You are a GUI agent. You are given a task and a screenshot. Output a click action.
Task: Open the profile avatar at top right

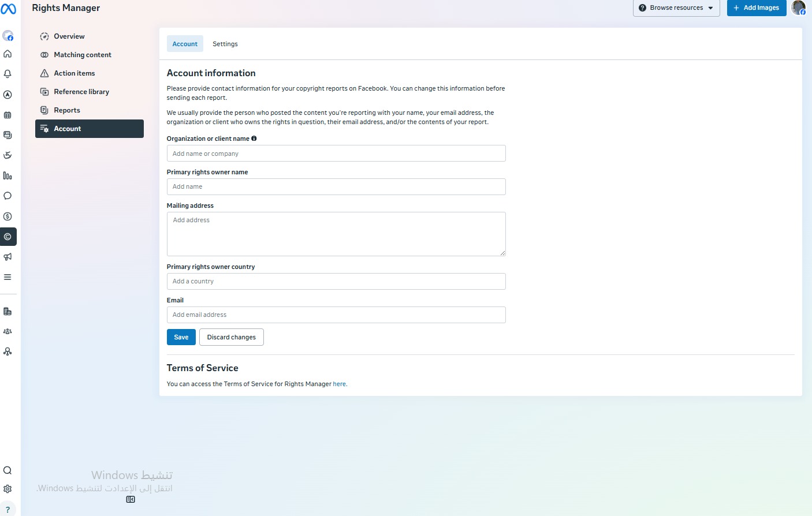point(799,8)
